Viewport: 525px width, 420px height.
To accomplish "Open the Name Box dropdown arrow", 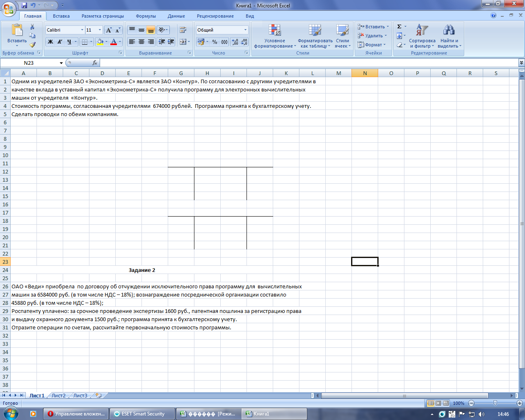I will tap(61, 63).
